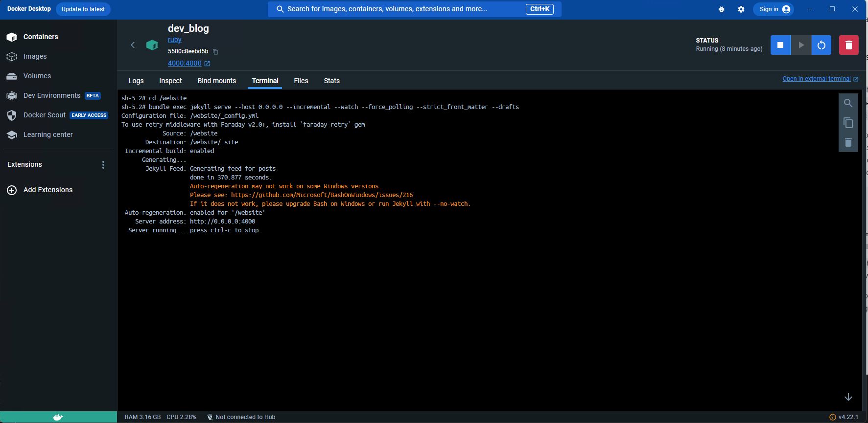Image resolution: width=868 pixels, height=423 pixels.
Task: Click the Docker whale status icon
Action: [x=58, y=417]
